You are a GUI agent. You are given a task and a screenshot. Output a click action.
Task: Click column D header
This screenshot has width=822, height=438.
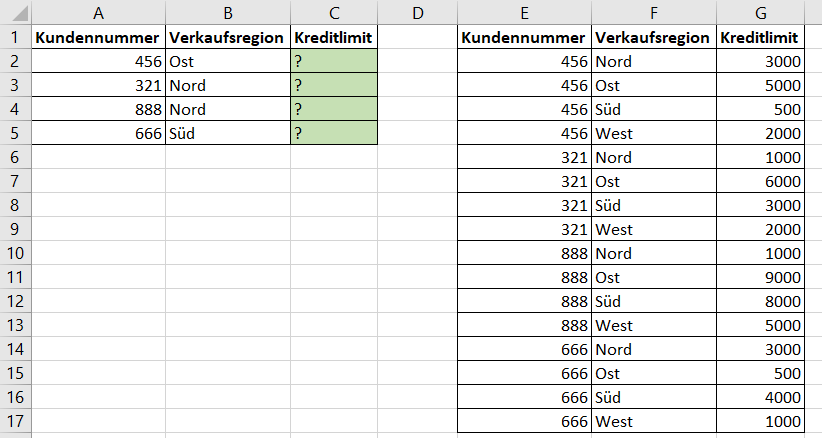tap(417, 12)
